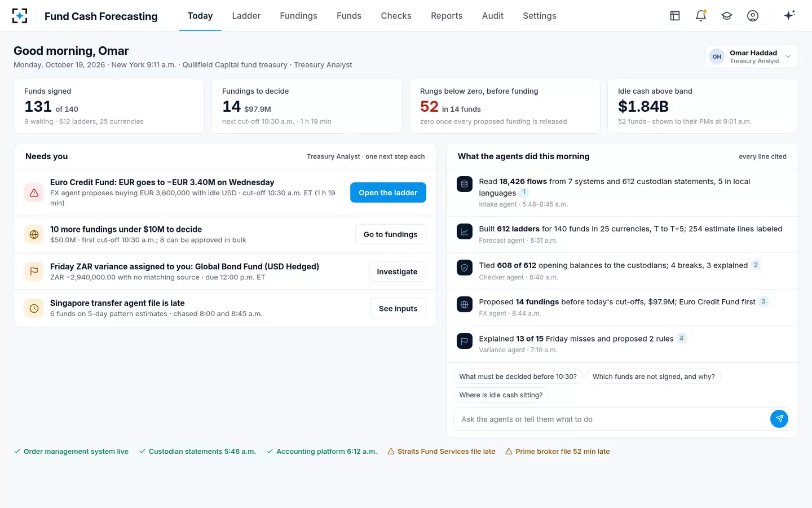812x508 pixels.
Task: Open the notifications bell
Action: [701, 16]
